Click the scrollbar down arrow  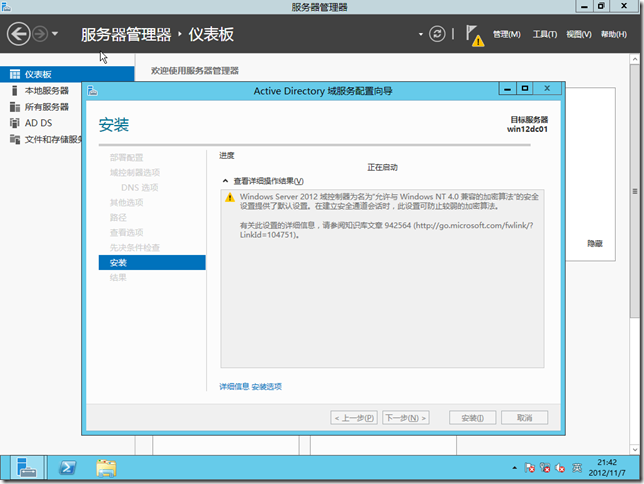tap(635, 449)
